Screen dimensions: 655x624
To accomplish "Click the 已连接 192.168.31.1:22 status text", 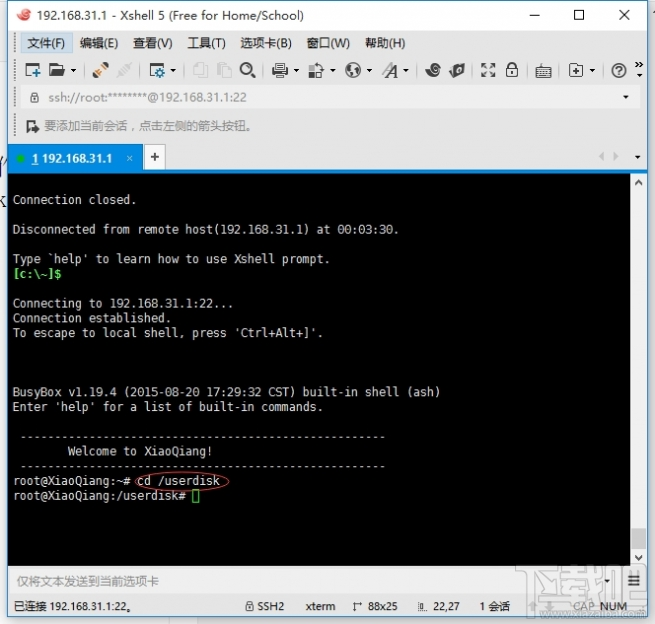I will (72, 606).
